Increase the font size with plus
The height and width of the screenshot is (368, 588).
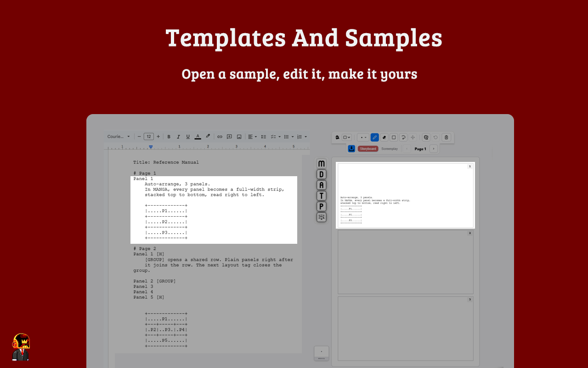158,137
